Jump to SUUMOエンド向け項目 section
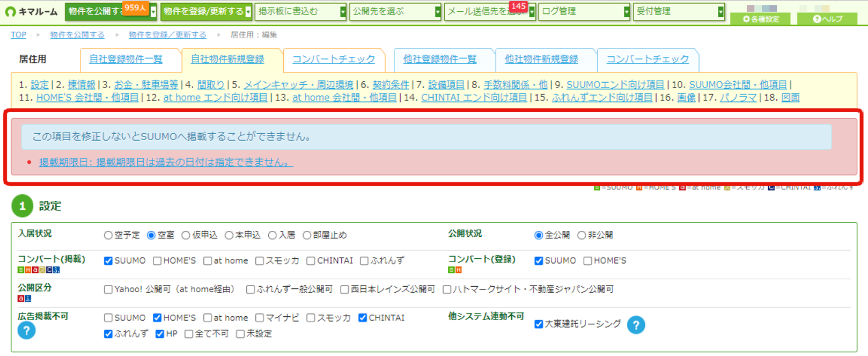The image size is (868, 356). 615,85
